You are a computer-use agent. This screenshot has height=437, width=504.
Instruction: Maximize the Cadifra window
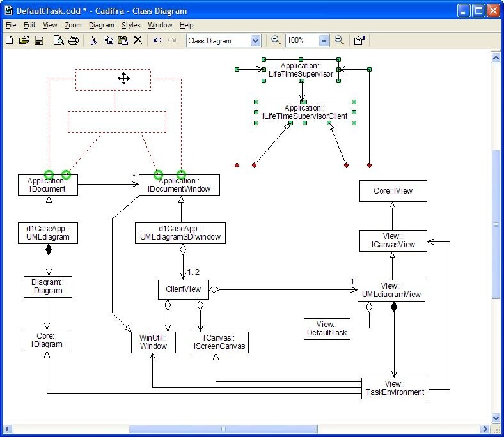tap(478, 11)
